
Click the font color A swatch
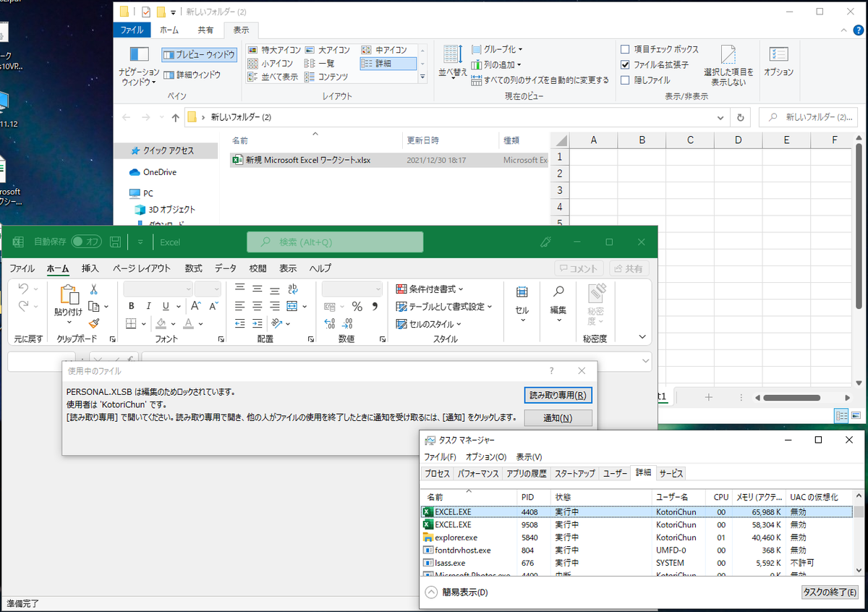coord(189,323)
